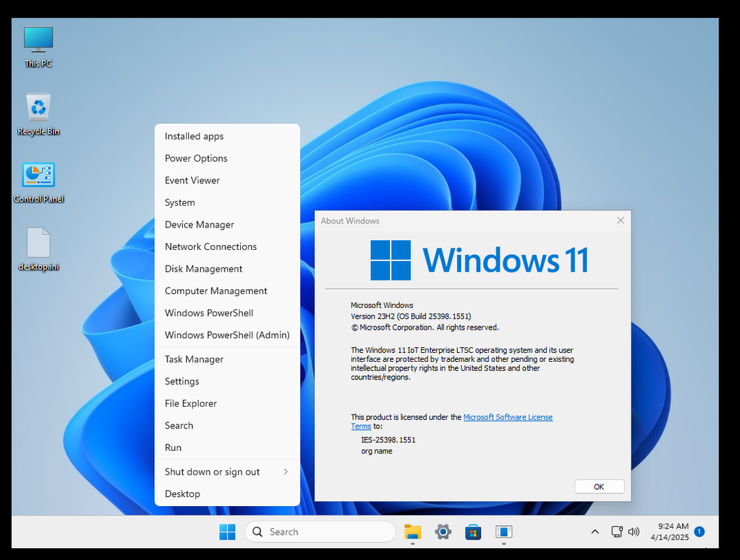Launch Device Manager from the menu
740x560 pixels.
coord(228,225)
